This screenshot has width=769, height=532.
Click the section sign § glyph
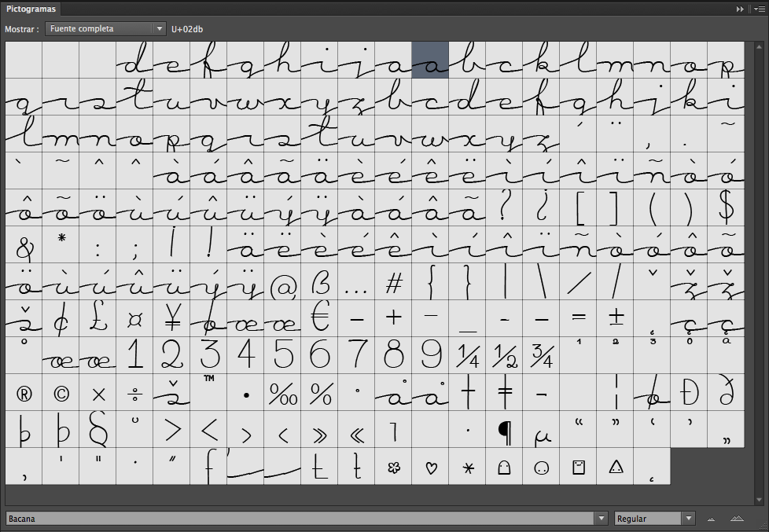[98, 430]
